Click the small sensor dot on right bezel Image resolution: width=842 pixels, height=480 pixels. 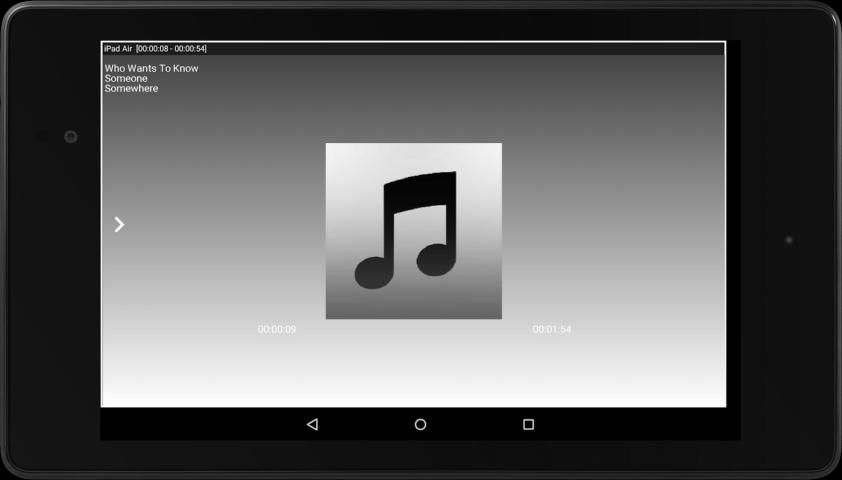click(789, 240)
